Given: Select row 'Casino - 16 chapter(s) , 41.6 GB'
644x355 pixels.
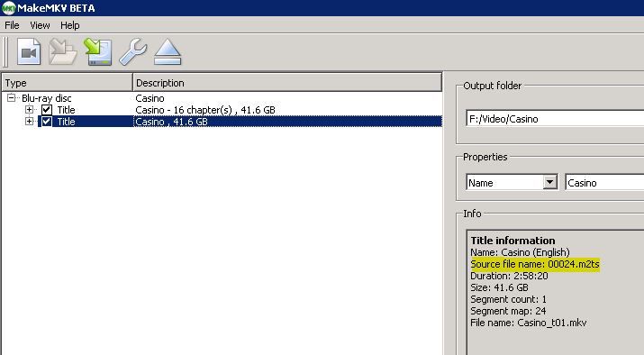Looking at the screenshot, I should [x=222, y=110].
